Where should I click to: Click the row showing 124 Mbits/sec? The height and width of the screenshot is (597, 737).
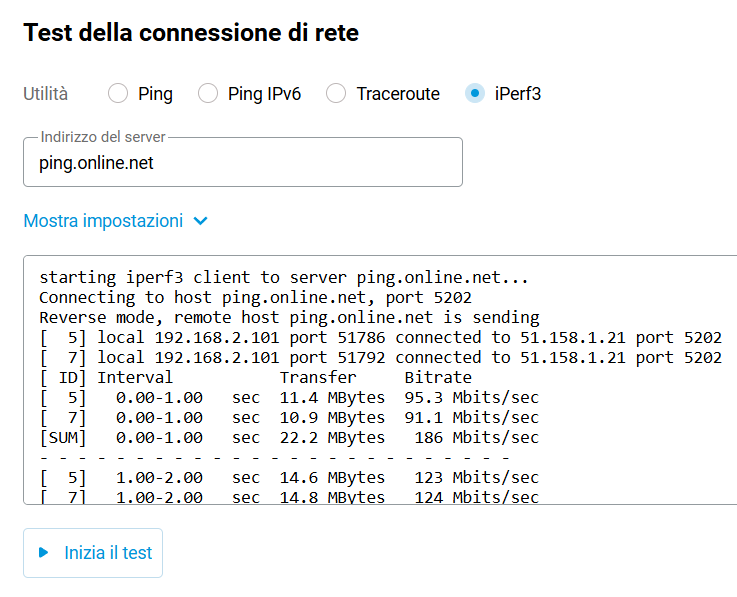(289, 496)
